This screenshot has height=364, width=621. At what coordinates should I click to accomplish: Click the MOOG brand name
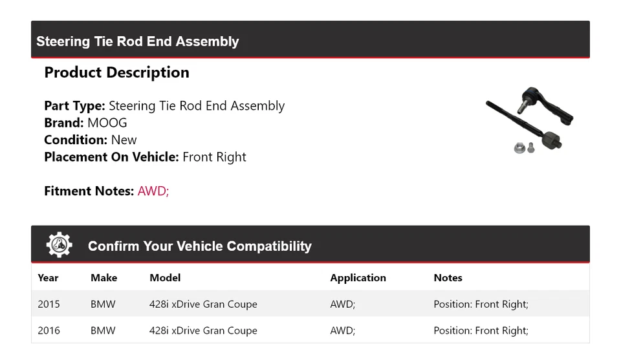107,123
